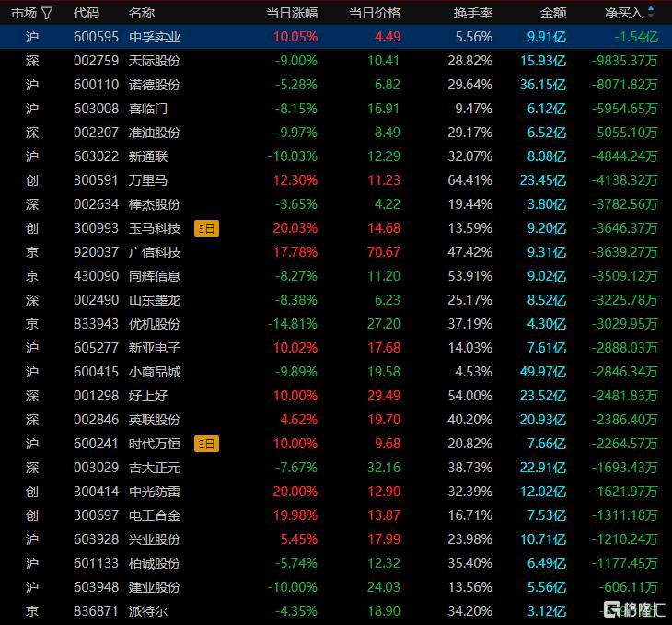This screenshot has width=672, height=625.
Task: Click the 3日 badge beside 时代万恒
Action: (x=206, y=444)
